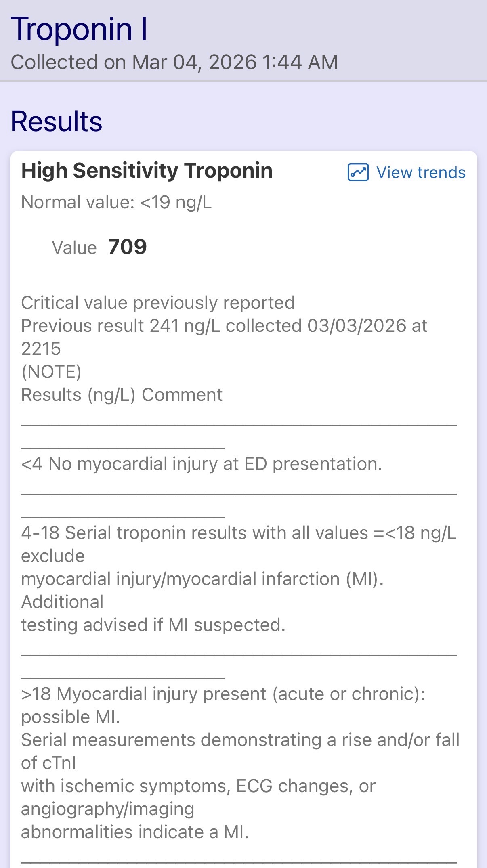Tap the 4-18 Serial troponin results line
487x868 pixels.
pos(238,533)
